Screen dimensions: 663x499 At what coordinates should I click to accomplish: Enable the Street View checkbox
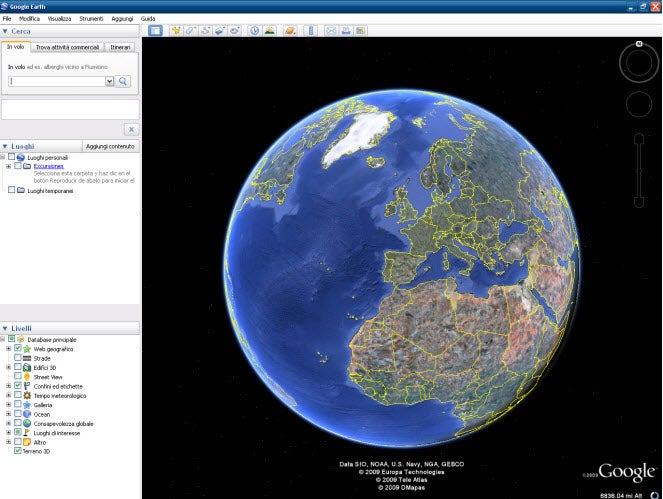18,377
